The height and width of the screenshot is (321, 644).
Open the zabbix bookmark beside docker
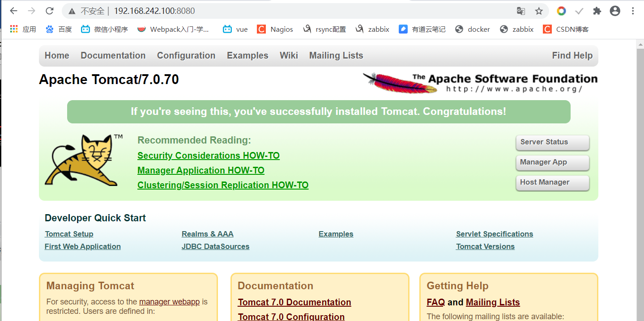[516, 29]
